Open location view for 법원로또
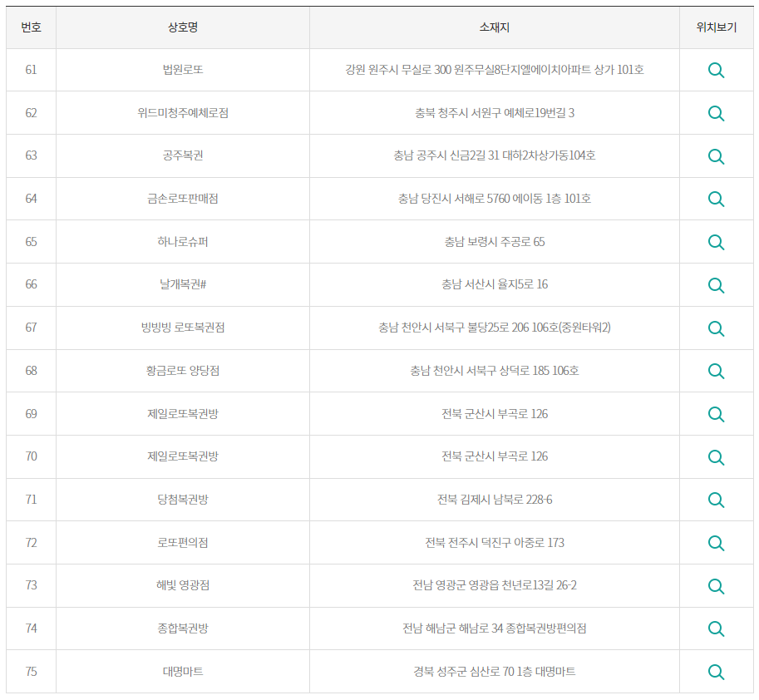Screen dimensions: 759x700 click(716, 70)
